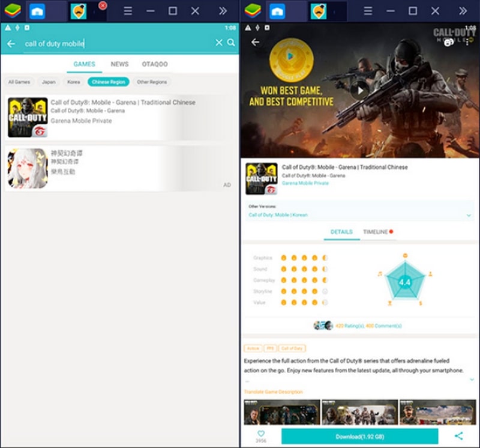The width and height of the screenshot is (480, 448).
Task: Open the TIMELINE tab
Action: (378, 232)
